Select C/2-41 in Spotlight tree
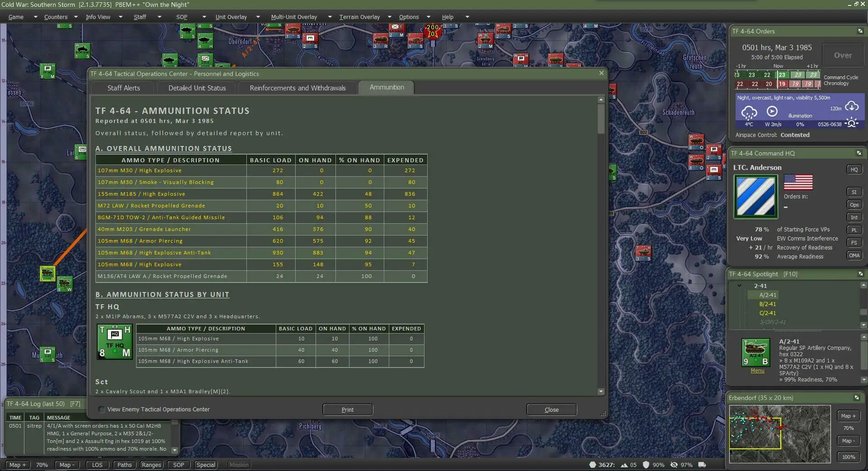The width and height of the screenshot is (868, 471). (x=768, y=313)
